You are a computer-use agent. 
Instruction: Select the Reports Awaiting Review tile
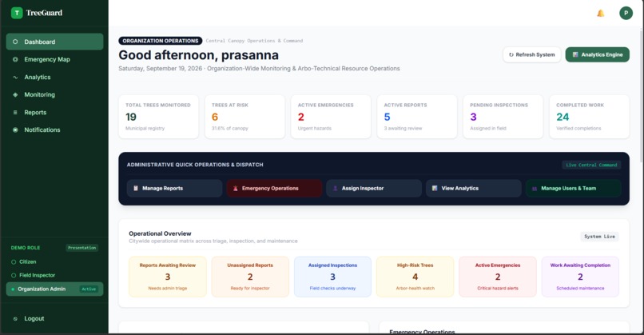[x=168, y=277]
